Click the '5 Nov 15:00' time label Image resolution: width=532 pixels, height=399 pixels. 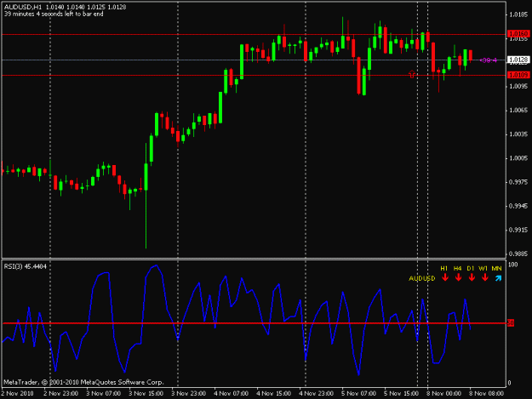coord(402,393)
